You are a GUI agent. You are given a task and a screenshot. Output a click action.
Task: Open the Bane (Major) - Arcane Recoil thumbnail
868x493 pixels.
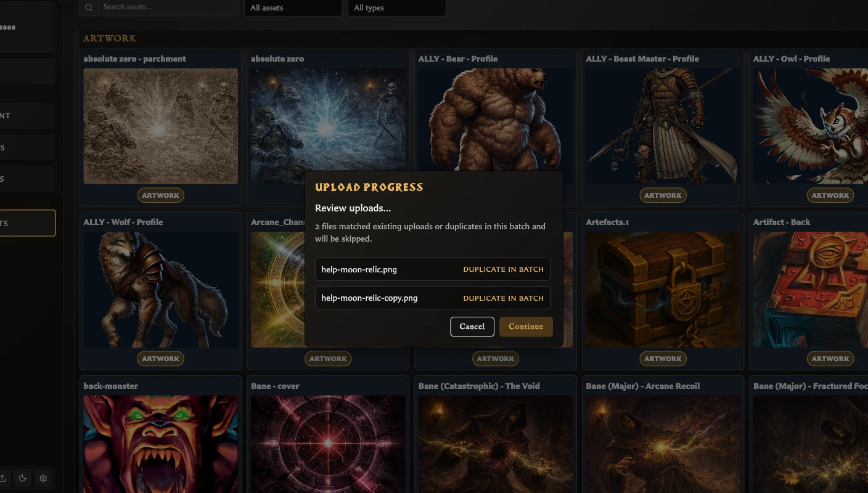663,444
